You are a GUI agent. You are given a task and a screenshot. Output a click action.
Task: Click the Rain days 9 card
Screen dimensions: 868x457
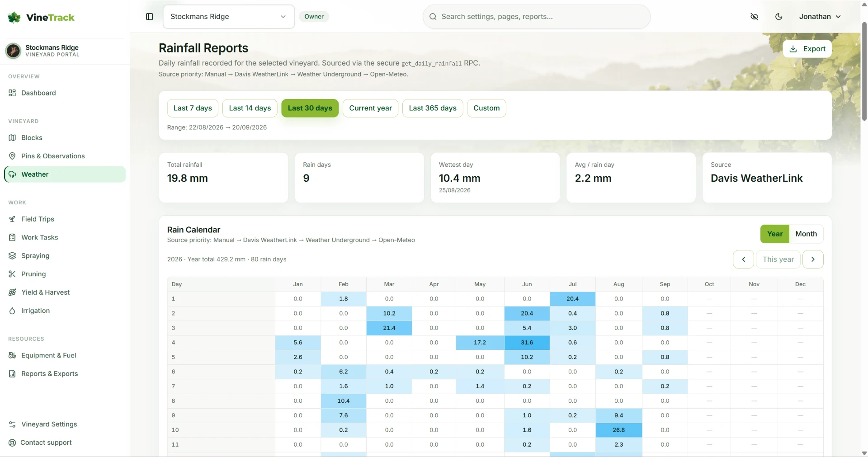point(359,178)
